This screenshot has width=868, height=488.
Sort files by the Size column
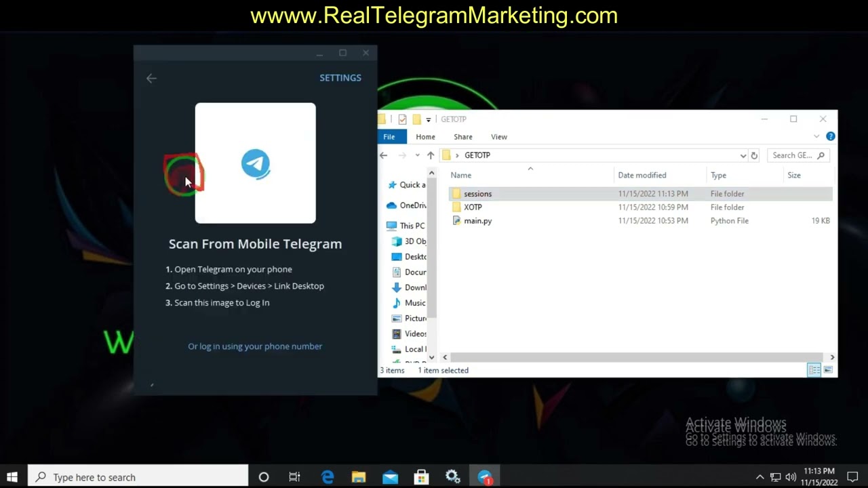point(793,176)
